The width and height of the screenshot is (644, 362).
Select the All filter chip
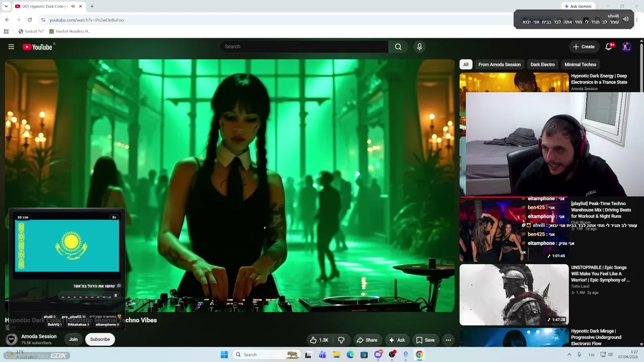(x=466, y=64)
